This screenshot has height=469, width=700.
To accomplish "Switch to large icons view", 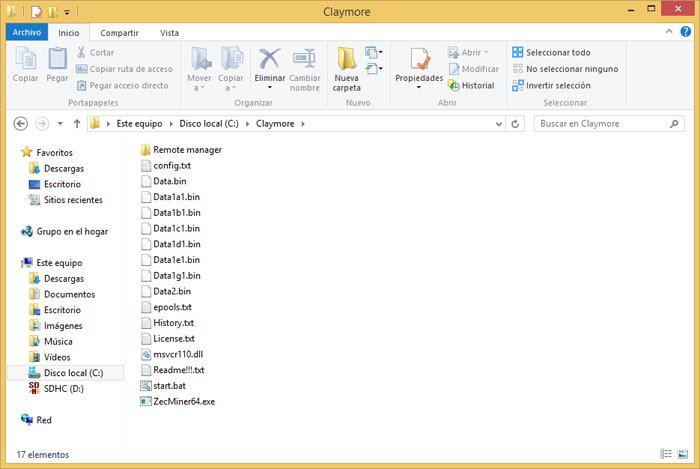I will click(683, 454).
